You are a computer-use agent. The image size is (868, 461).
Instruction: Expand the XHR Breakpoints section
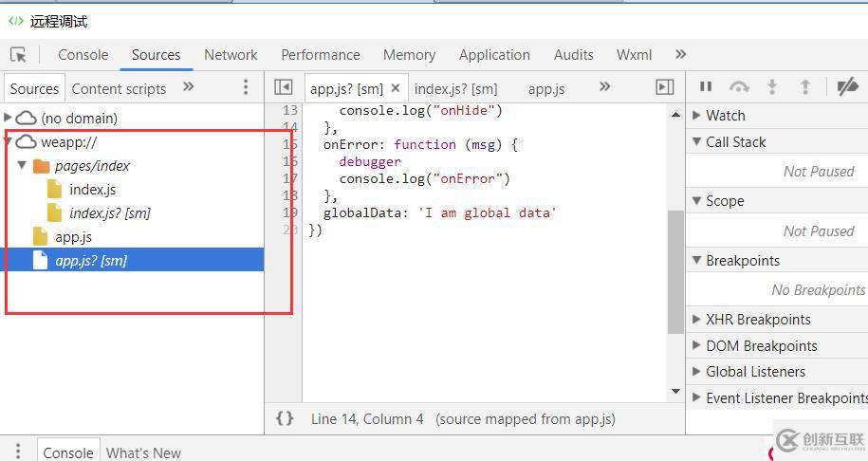coord(697,320)
